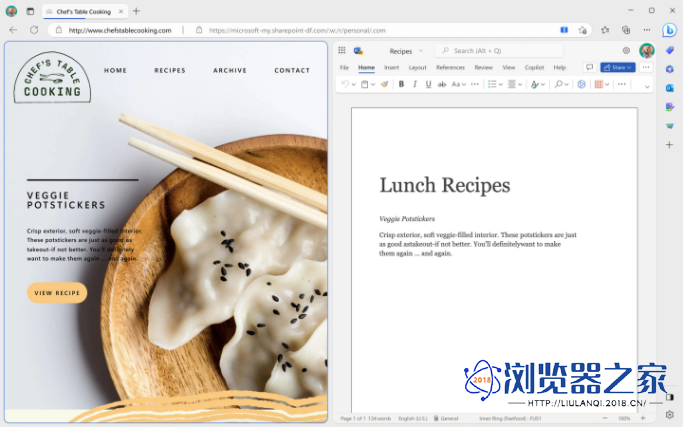Open the Collections icon in browser toolbar
Viewport: 684px width, 429px height.
click(626, 30)
